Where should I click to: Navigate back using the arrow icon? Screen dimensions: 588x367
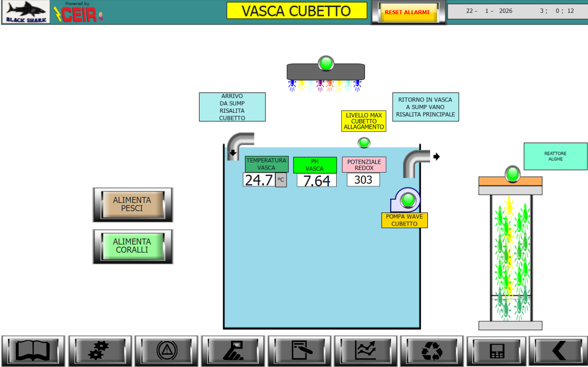[559, 350]
